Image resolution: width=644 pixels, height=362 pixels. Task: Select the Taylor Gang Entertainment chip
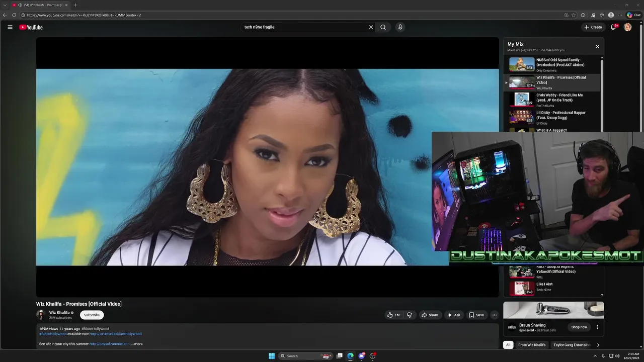coord(572,345)
